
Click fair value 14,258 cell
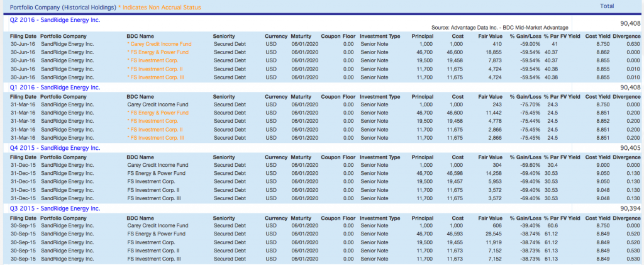[494, 173]
